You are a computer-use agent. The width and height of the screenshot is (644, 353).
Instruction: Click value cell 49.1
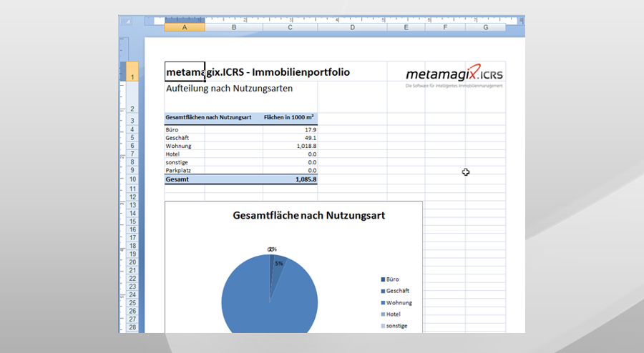[x=290, y=138]
